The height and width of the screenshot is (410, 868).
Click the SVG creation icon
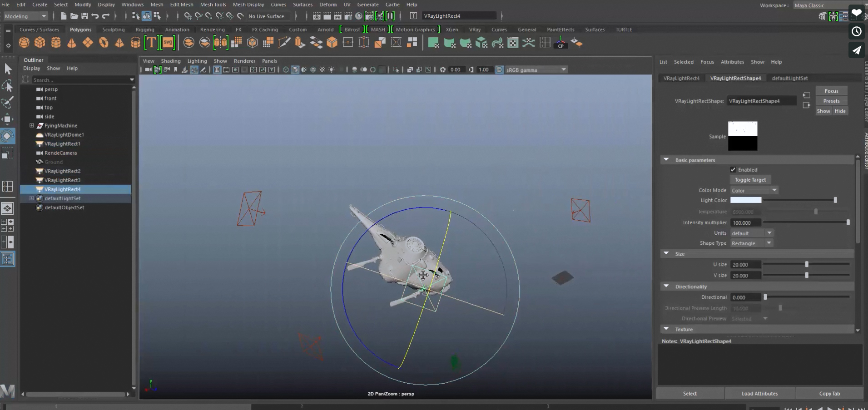coord(168,42)
